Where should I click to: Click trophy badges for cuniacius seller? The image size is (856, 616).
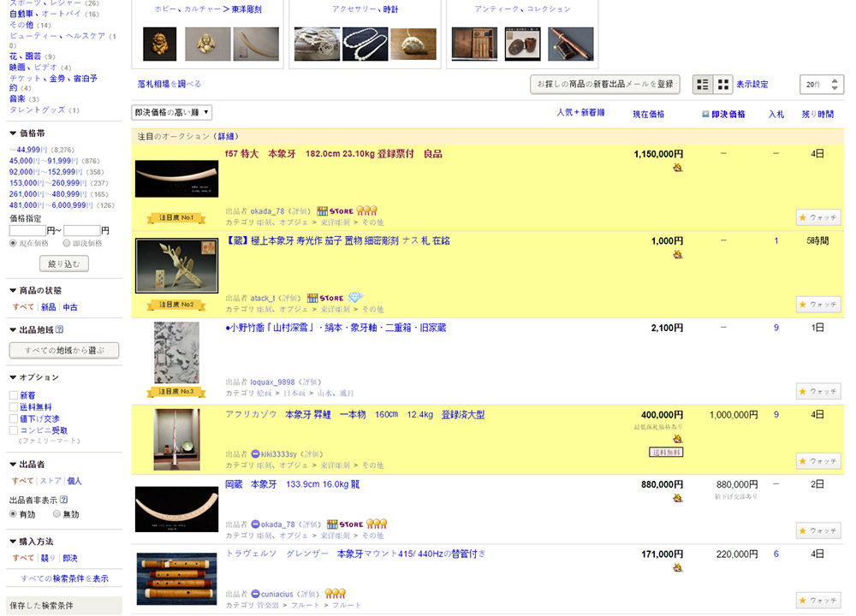pos(336,593)
